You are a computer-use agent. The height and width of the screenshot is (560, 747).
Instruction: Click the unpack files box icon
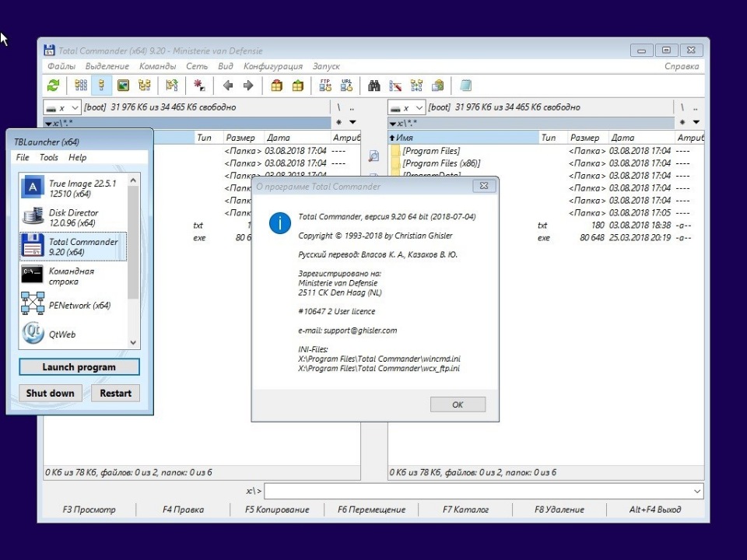[298, 86]
